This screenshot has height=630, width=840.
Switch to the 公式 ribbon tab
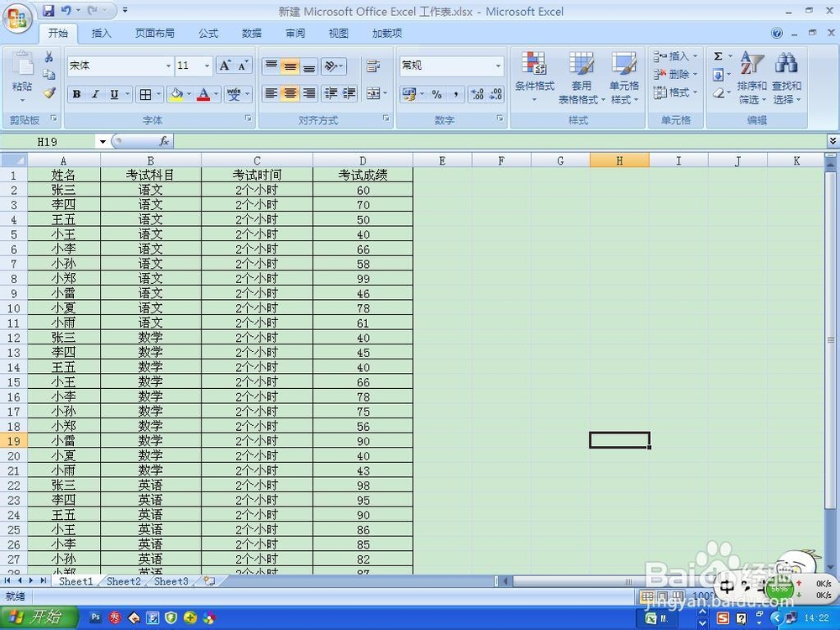pyautogui.click(x=208, y=34)
